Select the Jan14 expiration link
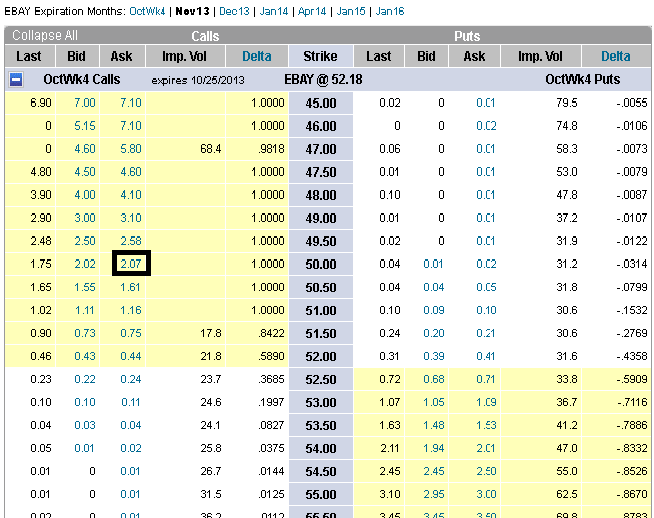Viewport: 654px width, 518px height. (274, 11)
